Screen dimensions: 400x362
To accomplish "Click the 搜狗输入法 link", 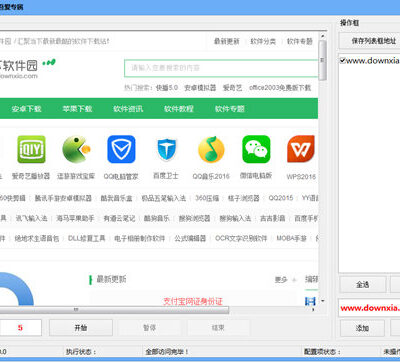I will pos(235,218).
